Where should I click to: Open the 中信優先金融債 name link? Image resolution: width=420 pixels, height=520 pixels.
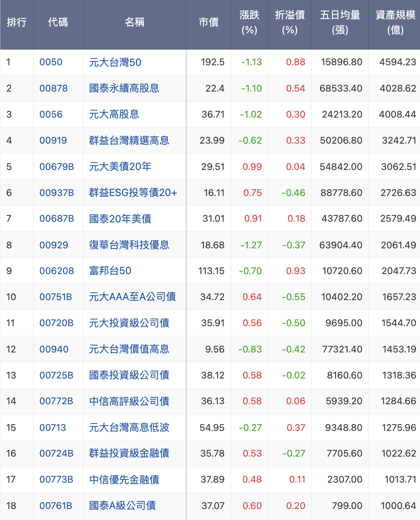tap(124, 479)
